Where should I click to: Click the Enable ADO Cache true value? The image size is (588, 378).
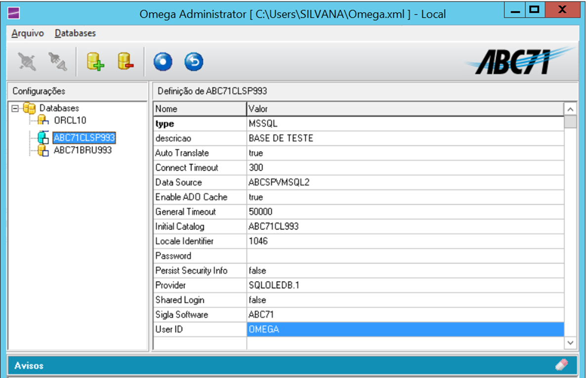click(x=405, y=197)
